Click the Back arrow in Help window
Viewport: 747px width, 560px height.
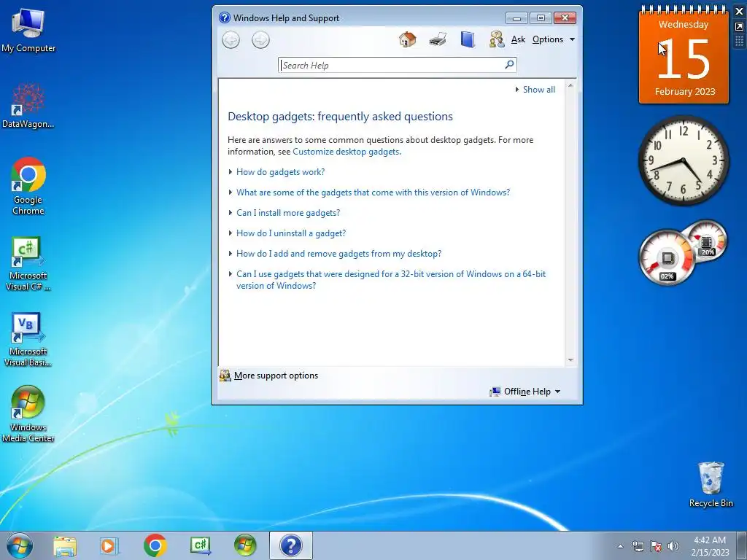tap(231, 40)
